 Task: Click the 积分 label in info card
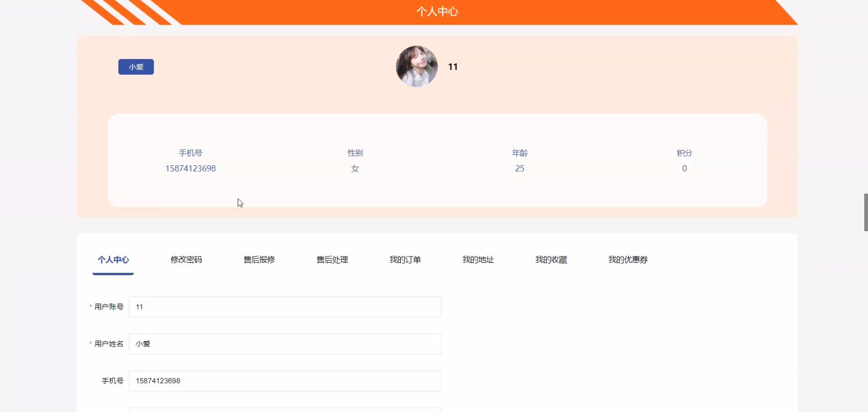pos(685,153)
